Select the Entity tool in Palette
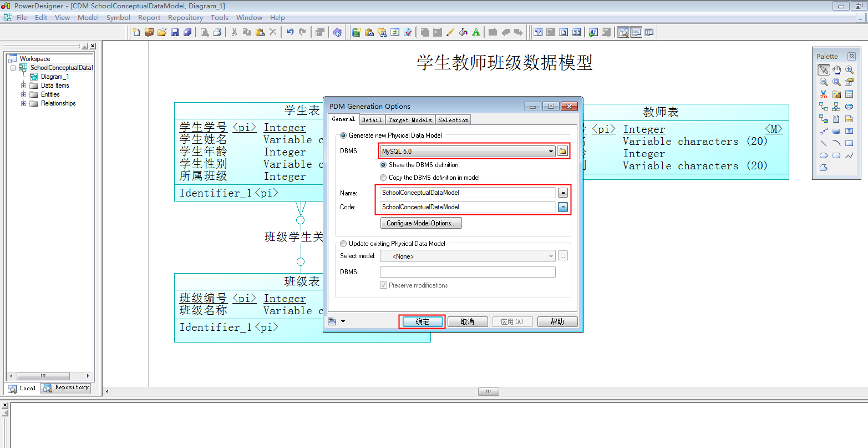The width and height of the screenshot is (868, 448). click(x=849, y=94)
